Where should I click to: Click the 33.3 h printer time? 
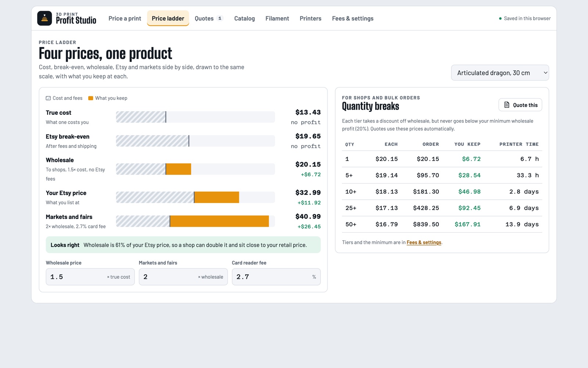coord(528,176)
